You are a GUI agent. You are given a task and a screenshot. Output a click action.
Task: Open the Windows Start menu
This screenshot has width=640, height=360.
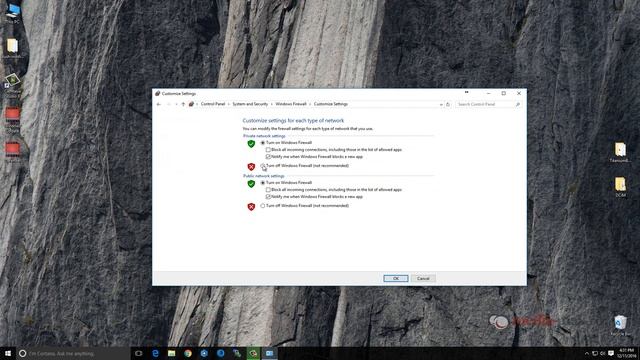point(8,353)
